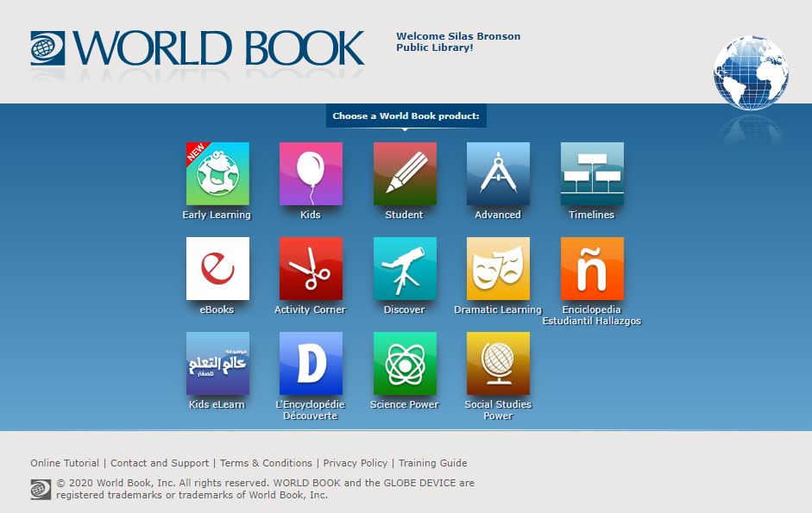Launch the Advanced compass icon

(498, 174)
